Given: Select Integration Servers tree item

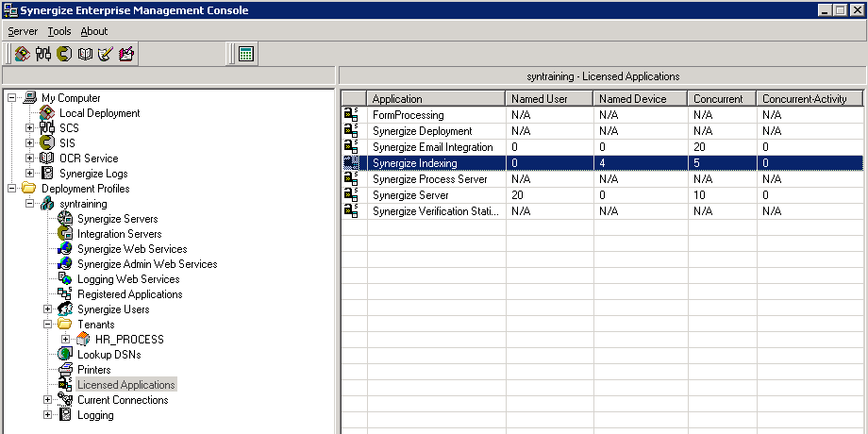Looking at the screenshot, I should pos(120,234).
